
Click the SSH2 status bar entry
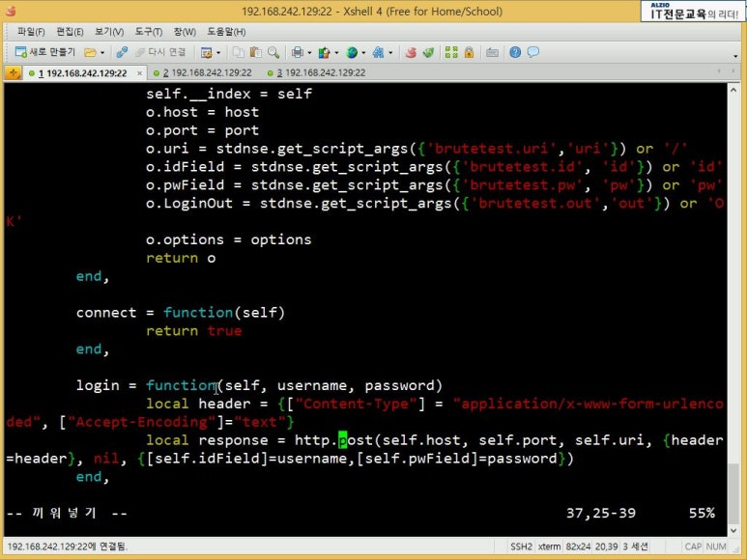(521, 546)
